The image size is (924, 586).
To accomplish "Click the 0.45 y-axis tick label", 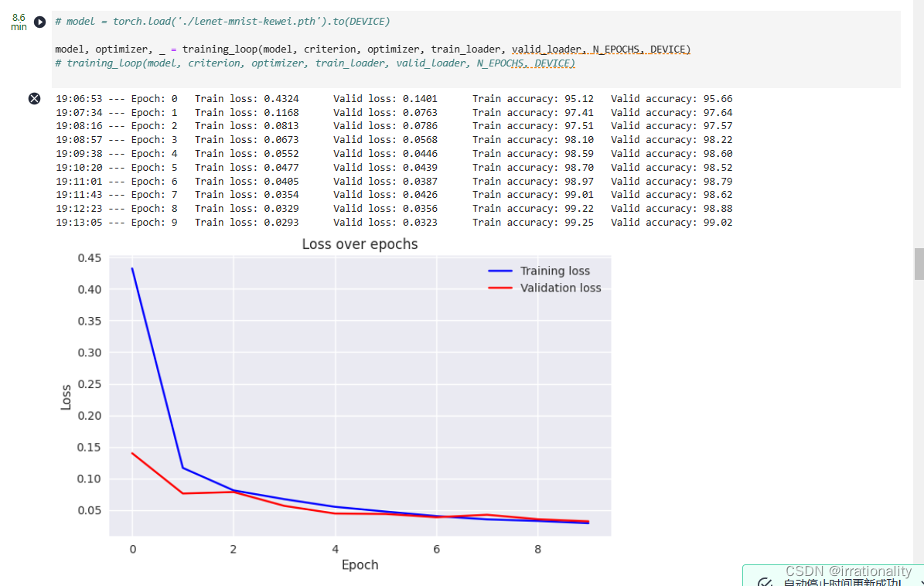I will point(90,258).
